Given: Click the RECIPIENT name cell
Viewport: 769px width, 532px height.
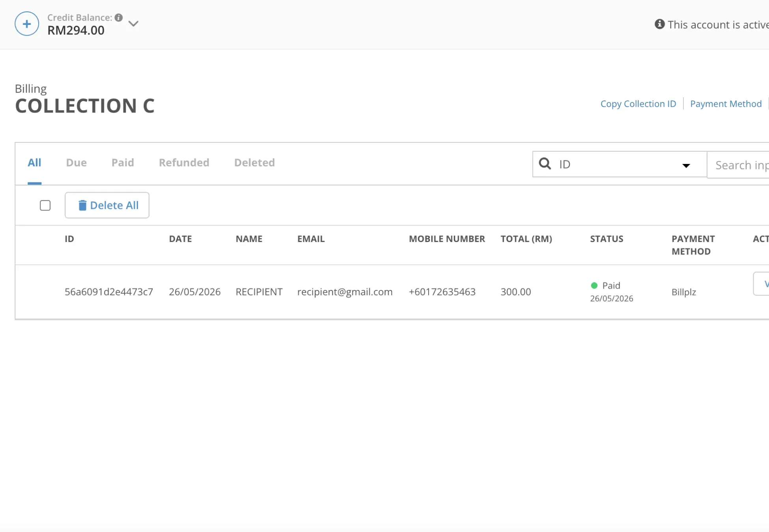Looking at the screenshot, I should [x=259, y=292].
